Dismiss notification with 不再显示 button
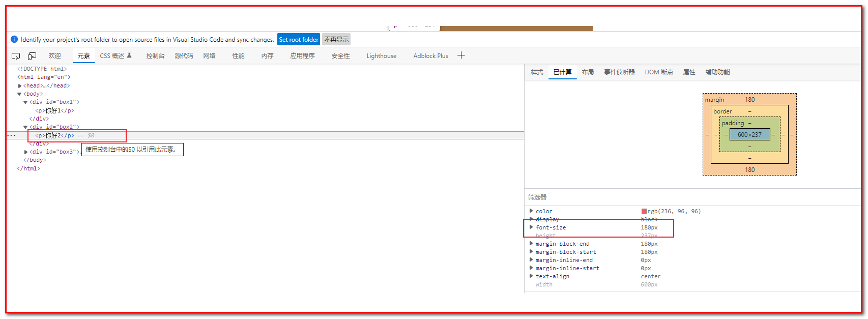 (336, 39)
